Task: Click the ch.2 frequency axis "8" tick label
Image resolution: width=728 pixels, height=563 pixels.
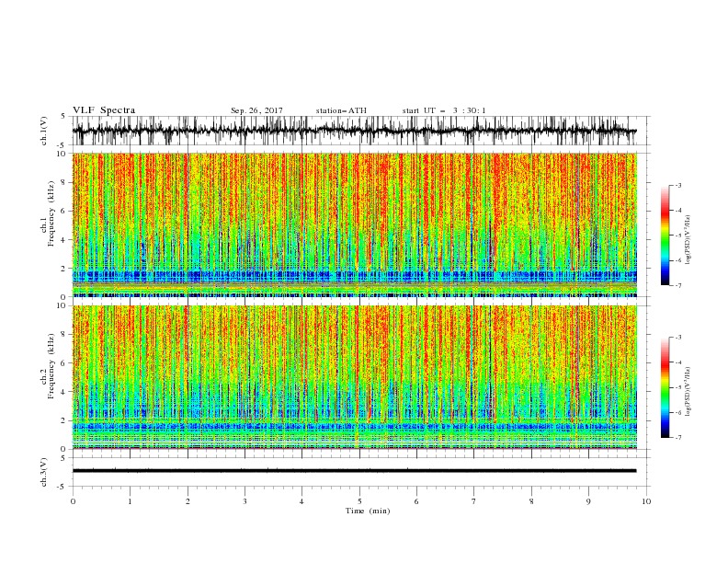Action: (64, 335)
